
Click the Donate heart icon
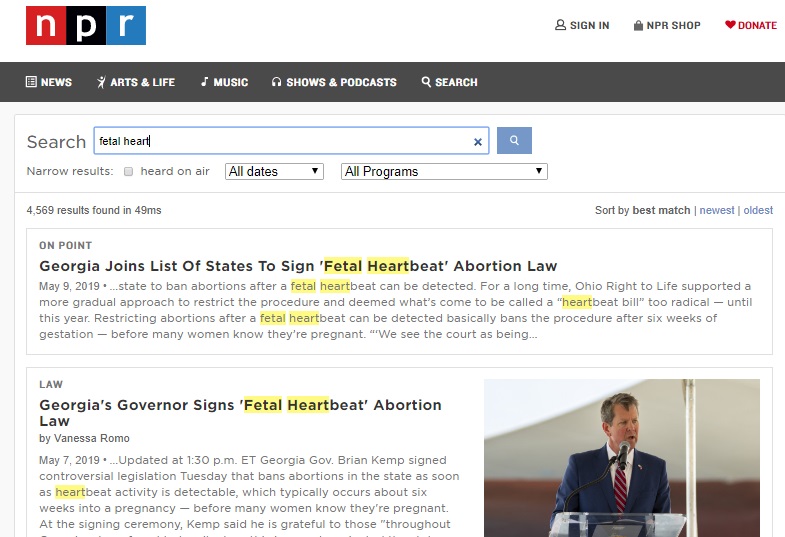coord(730,25)
